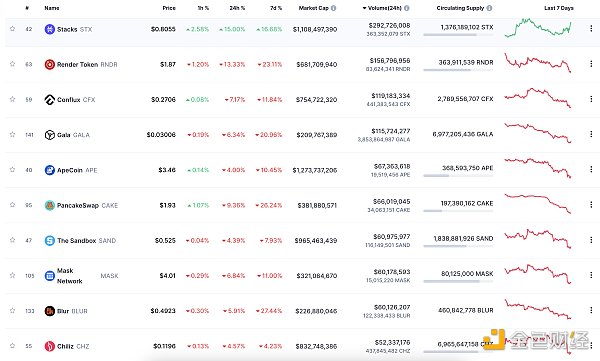Screen dimensions: 600x361
Task: Open the three-dot menu for Render Token
Action: click(x=591, y=64)
